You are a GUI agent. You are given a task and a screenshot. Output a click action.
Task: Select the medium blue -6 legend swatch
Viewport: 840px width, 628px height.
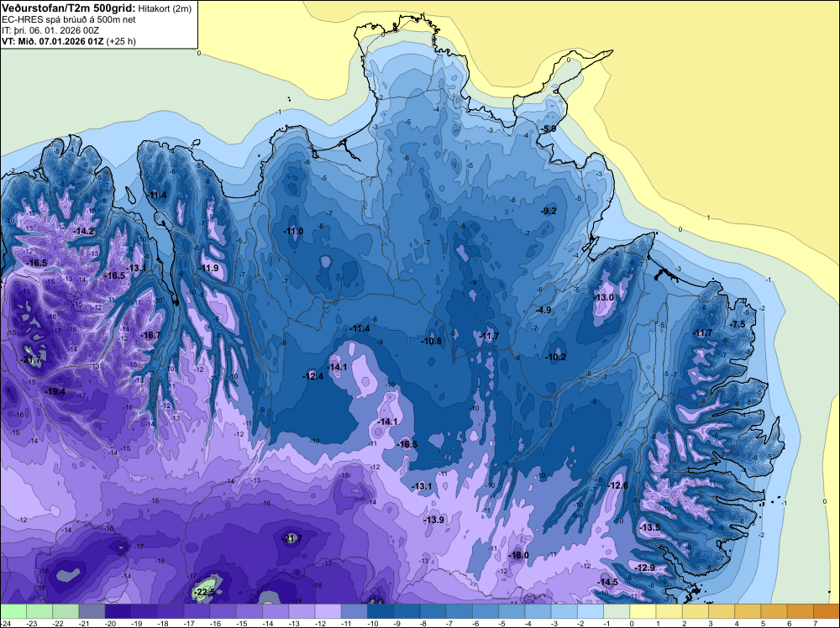[x=486, y=611]
